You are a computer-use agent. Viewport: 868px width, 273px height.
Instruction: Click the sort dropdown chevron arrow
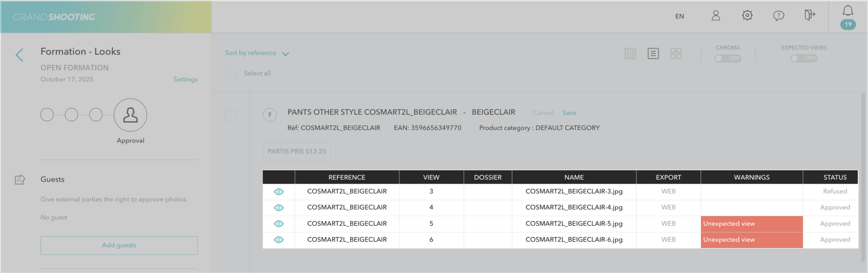click(x=285, y=54)
